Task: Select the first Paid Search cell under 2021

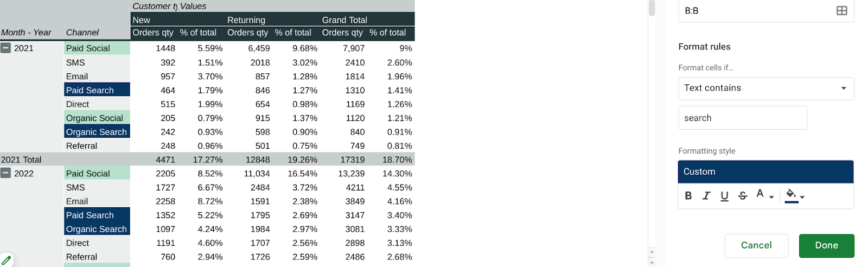Action: pos(97,90)
